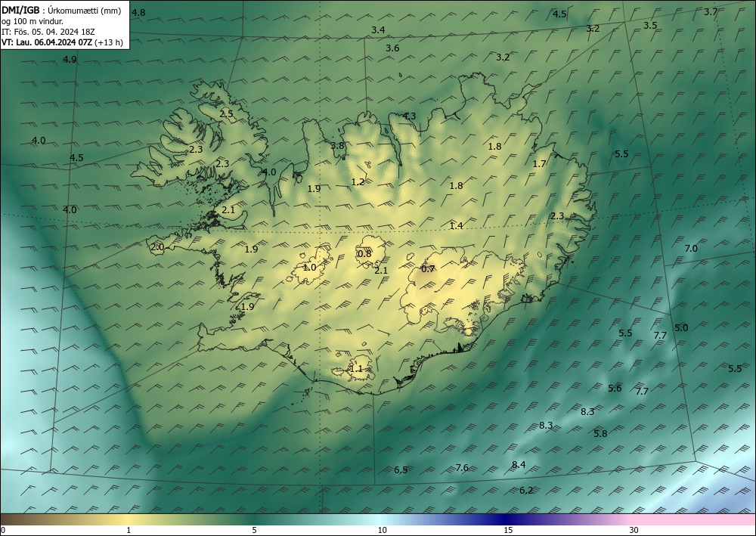Image resolution: width=756 pixels, height=536 pixels.
Task: Click the 1.1 value on the southern glacier
Action: click(x=355, y=369)
